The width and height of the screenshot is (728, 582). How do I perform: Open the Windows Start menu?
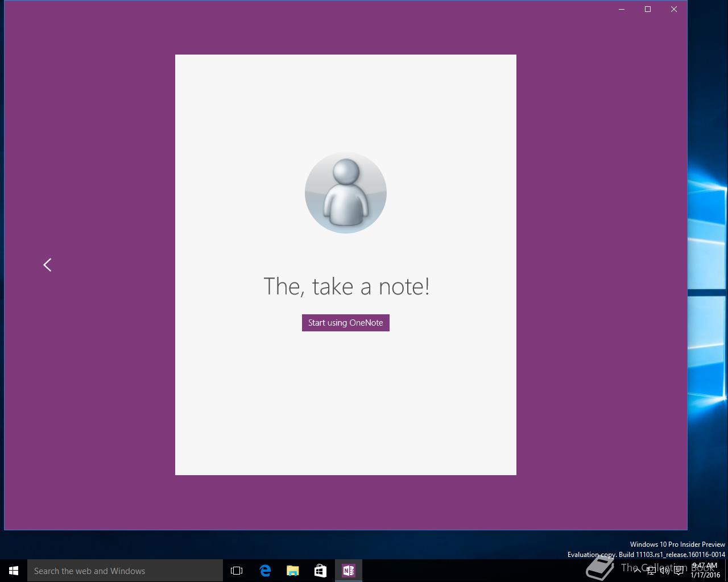click(14, 571)
